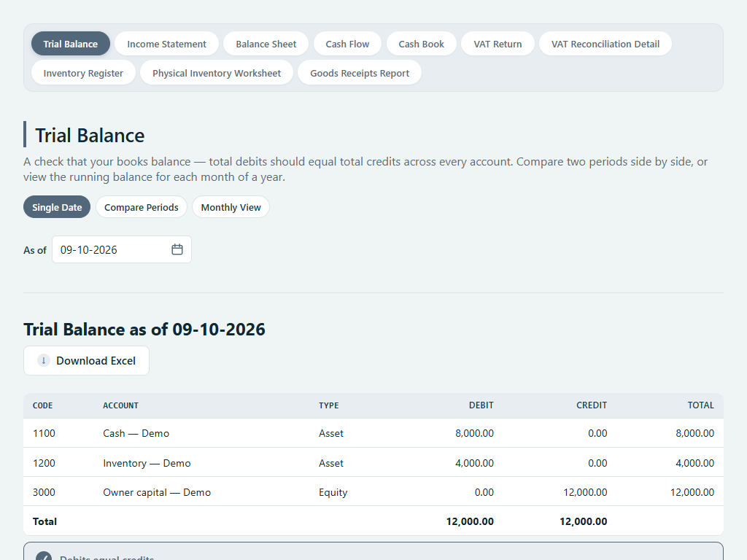Click the ACCOUNT column header
This screenshot has height=560, width=747.
click(120, 405)
